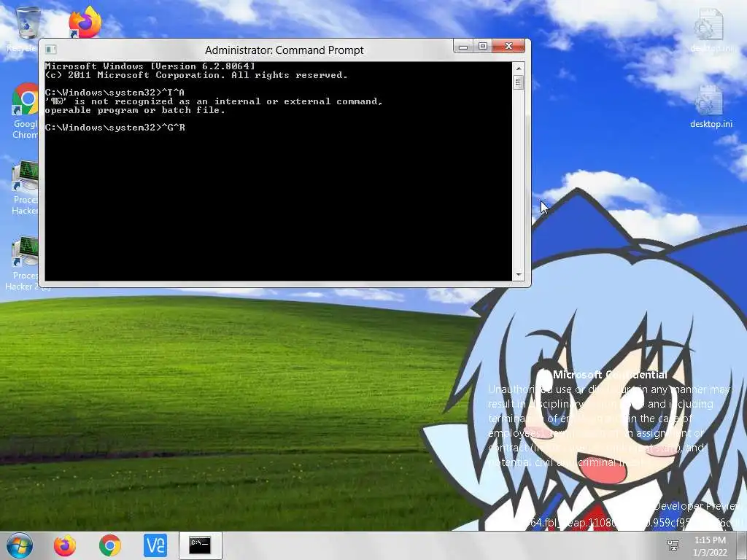Click the Administrator: Command Prompt title text
This screenshot has height=560, width=747.
(284, 50)
